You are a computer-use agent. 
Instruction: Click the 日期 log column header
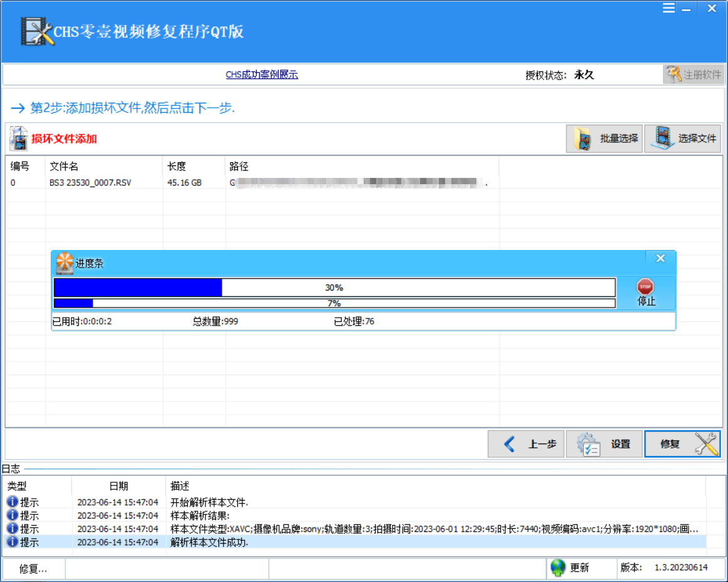pyautogui.click(x=118, y=486)
